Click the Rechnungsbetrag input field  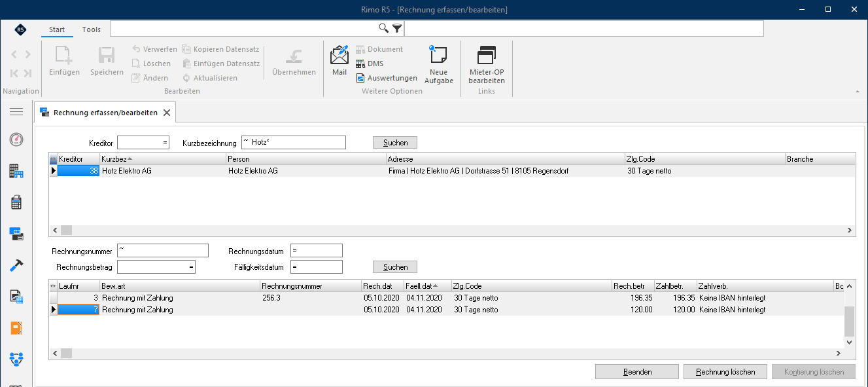coord(156,267)
